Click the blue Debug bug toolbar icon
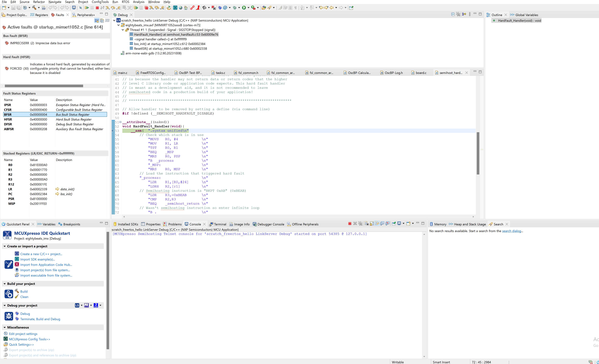 pyautogui.click(x=220, y=8)
